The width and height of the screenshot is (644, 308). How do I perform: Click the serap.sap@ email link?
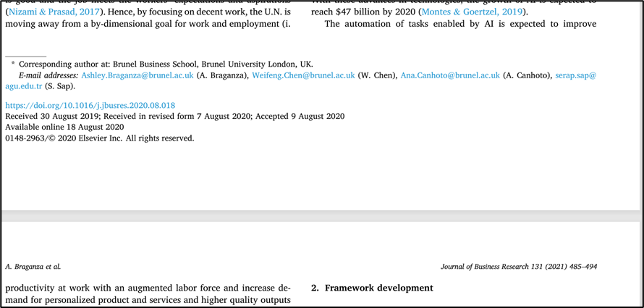click(575, 75)
